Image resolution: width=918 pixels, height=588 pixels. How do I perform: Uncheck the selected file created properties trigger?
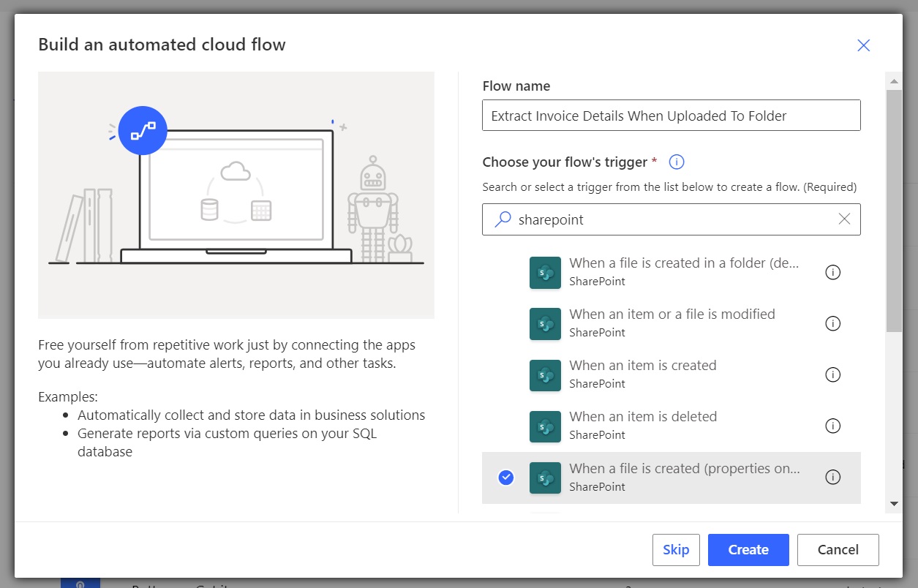click(505, 478)
